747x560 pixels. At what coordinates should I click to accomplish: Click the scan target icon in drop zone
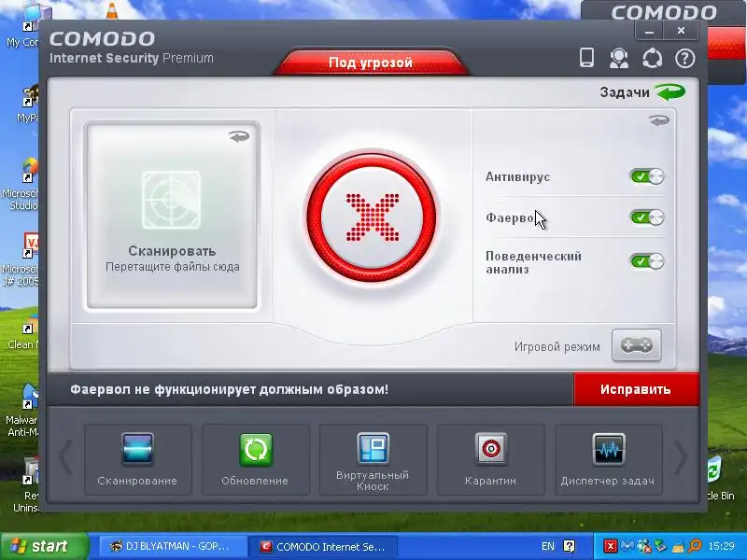[172, 200]
